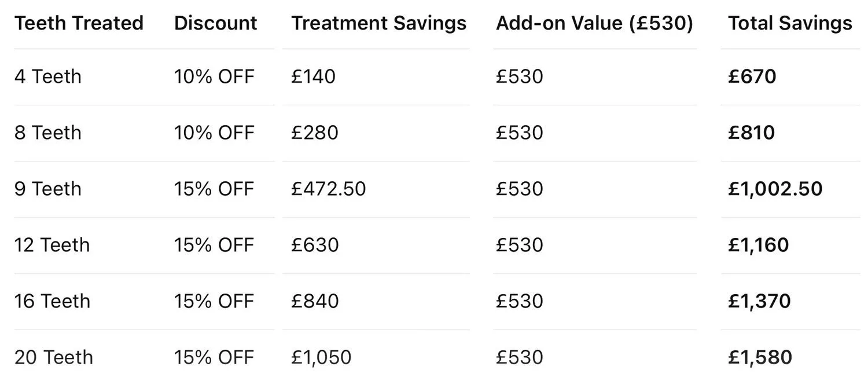
Task: Click the 4 Teeth row label
Action: point(48,76)
